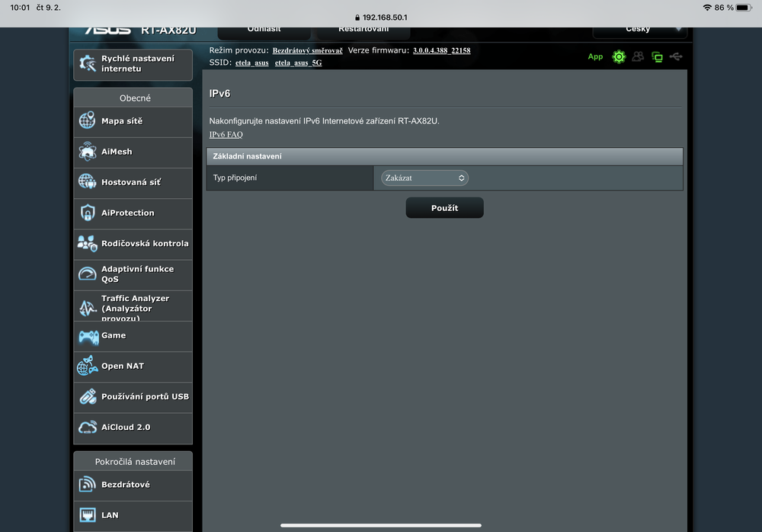Open AiCloud 2.0 cloud icon
This screenshot has height=532, width=762.
[x=88, y=428]
